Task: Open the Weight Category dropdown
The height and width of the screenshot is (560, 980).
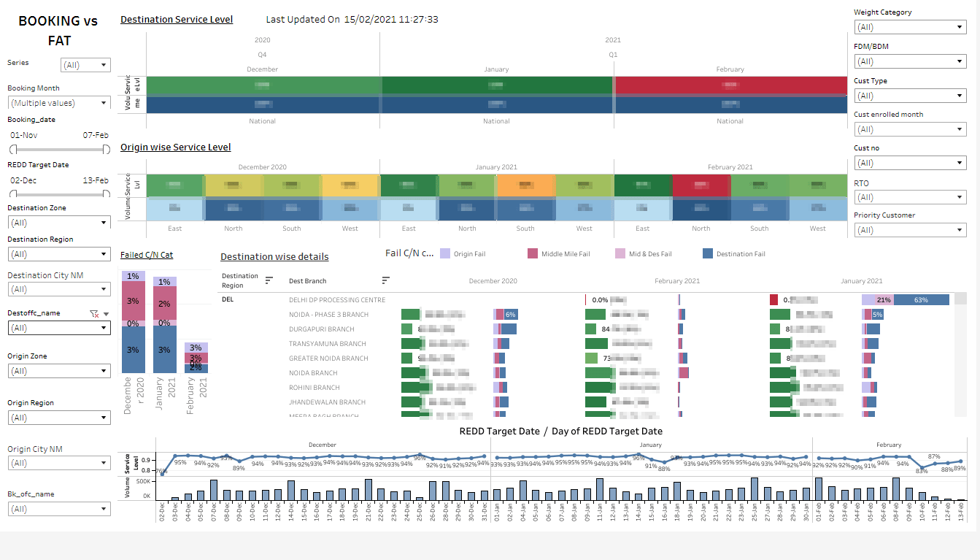Action: 961,27
